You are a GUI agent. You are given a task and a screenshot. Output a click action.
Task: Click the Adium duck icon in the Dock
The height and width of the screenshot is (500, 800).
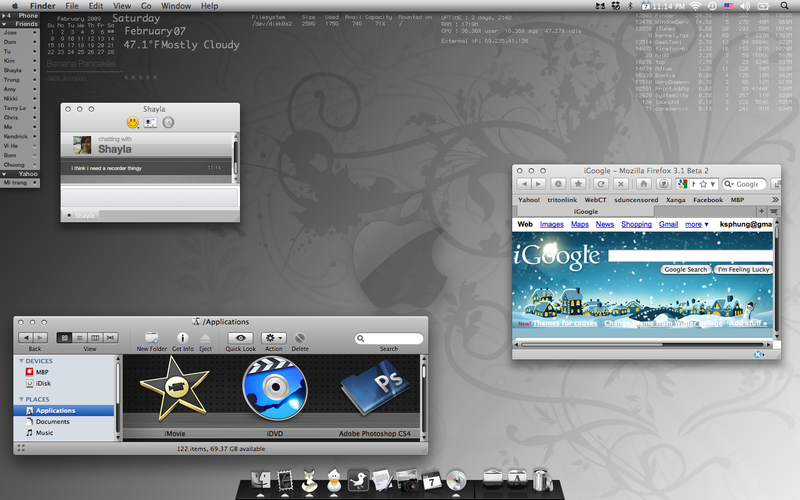point(334,480)
